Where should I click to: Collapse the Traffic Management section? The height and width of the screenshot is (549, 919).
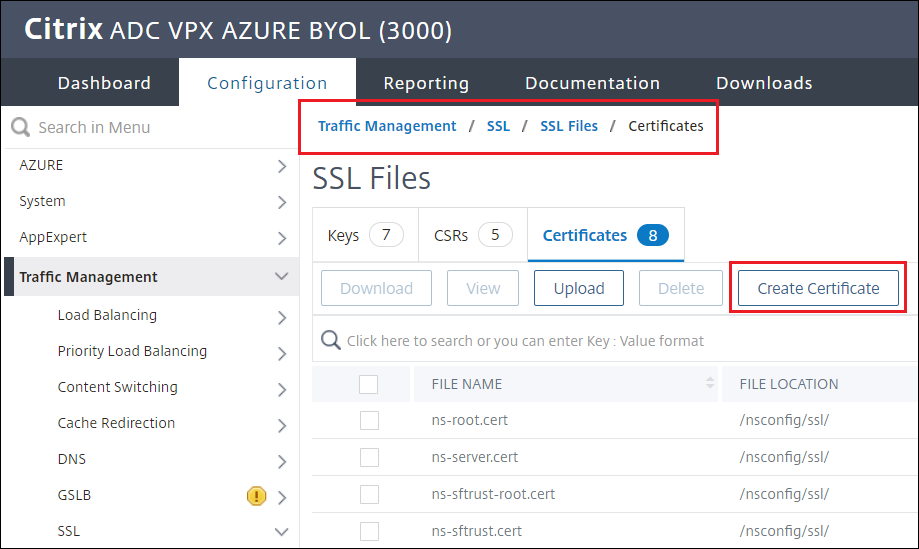pyautogui.click(x=281, y=277)
